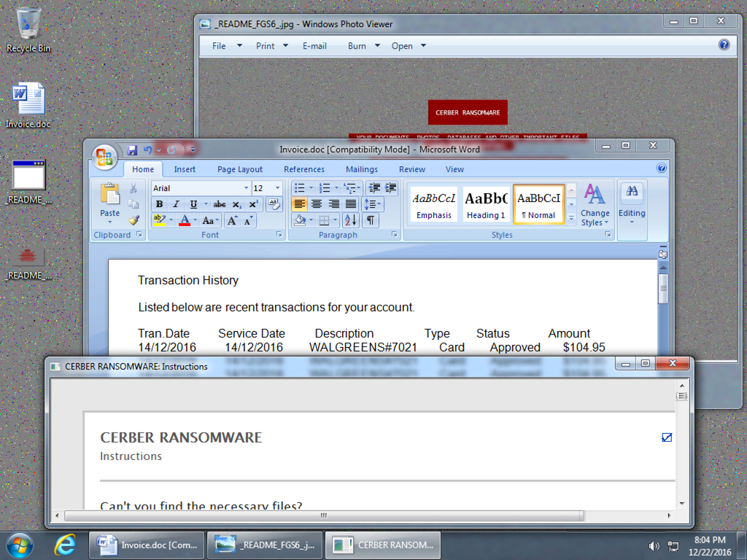Center align text

(x=317, y=204)
